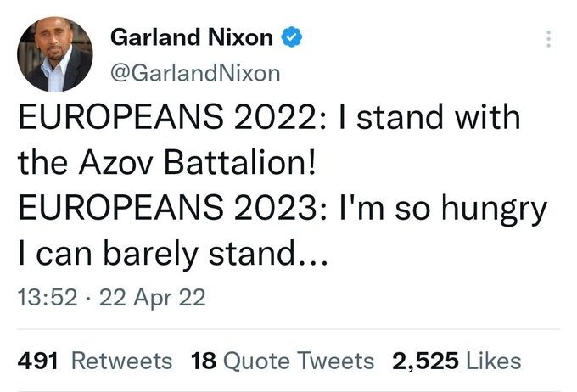
Task: Click the number 2,525 in the stats
Action: 425,361
